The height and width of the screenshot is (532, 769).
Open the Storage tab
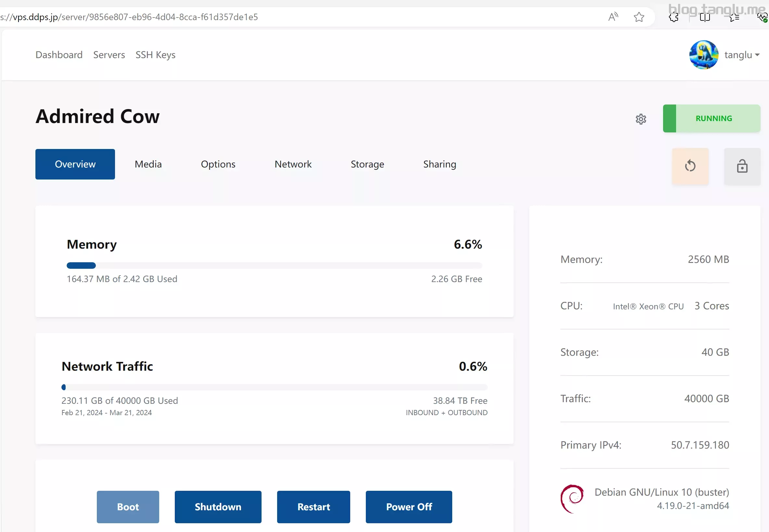click(x=367, y=164)
